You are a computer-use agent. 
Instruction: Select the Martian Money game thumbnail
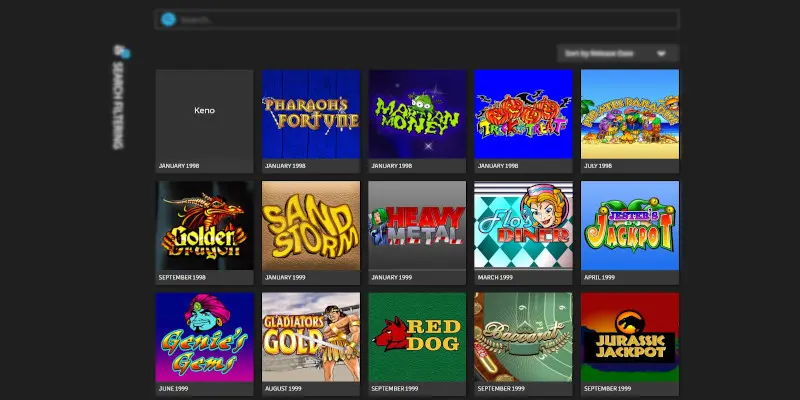(417, 114)
